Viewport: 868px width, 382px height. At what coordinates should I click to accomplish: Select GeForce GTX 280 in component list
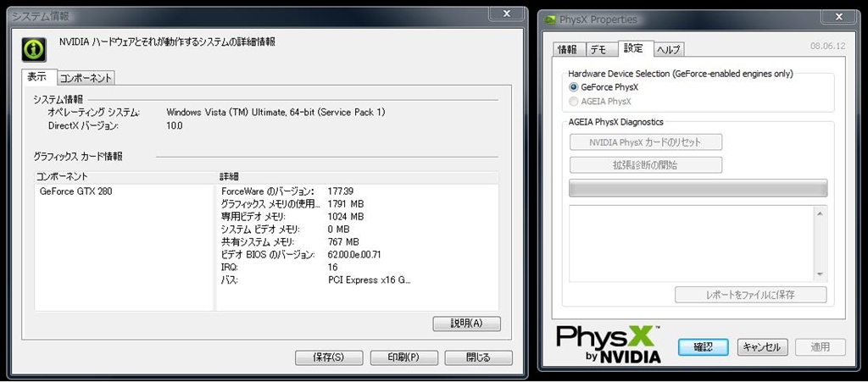click(x=76, y=191)
